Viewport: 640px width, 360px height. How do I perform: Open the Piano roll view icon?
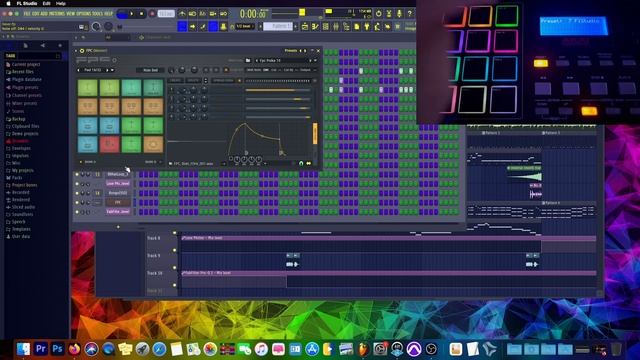(315, 27)
